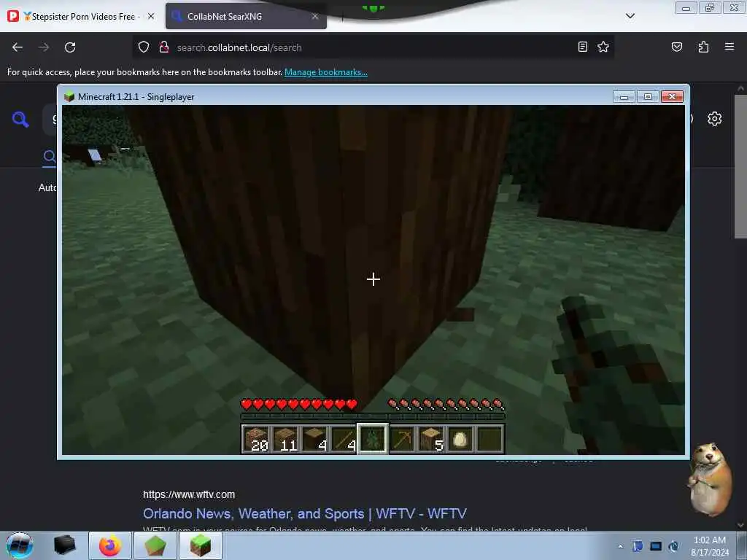Switch to the CollabNet SearXNG tab
The image size is (747, 560).
click(246, 16)
